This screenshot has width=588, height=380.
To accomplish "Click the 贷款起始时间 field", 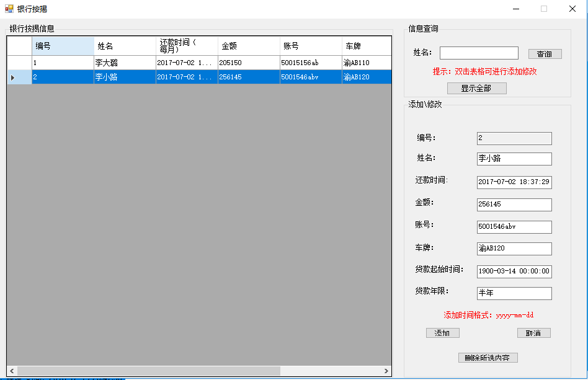I will pyautogui.click(x=514, y=272).
